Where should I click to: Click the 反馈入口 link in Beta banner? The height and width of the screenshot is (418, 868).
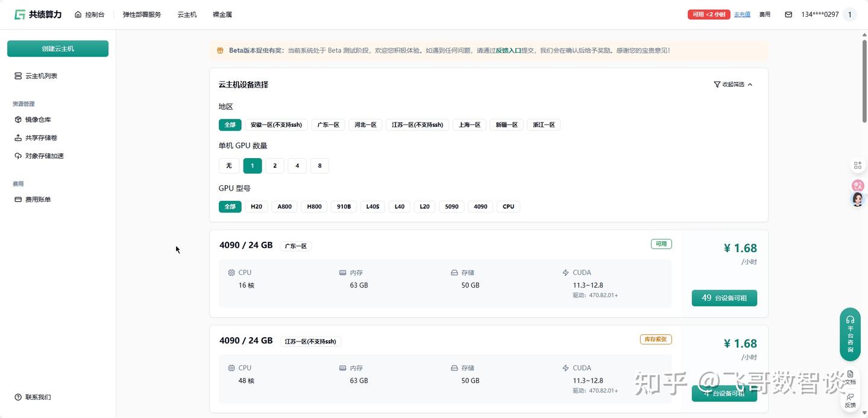pos(508,51)
